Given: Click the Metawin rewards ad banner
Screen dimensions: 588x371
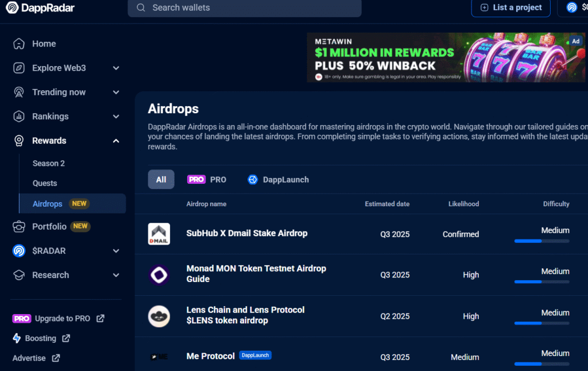Looking at the screenshot, I should pos(446,57).
